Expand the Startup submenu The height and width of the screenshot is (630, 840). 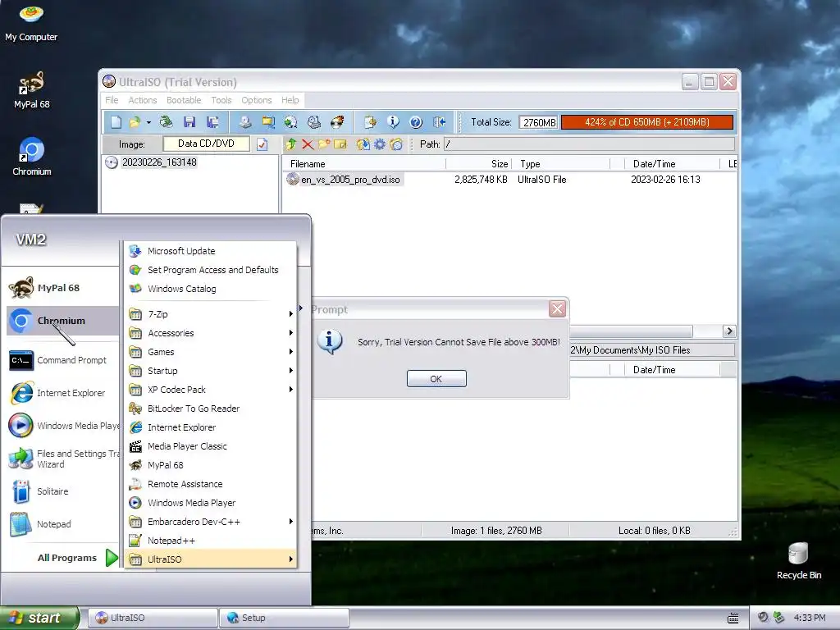click(210, 370)
